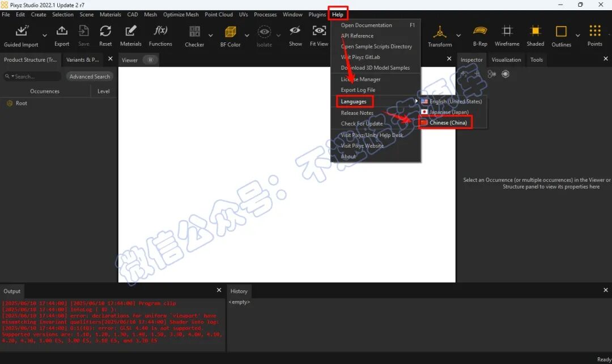Open the search filter dropdown arrow
Viewport: 612px width, 364px height.
pyautogui.click(x=12, y=76)
